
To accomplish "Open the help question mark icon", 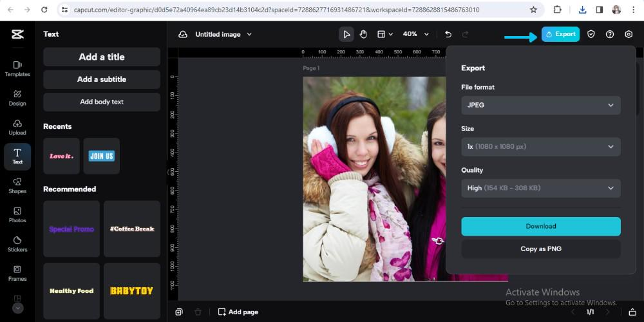I will tap(610, 35).
